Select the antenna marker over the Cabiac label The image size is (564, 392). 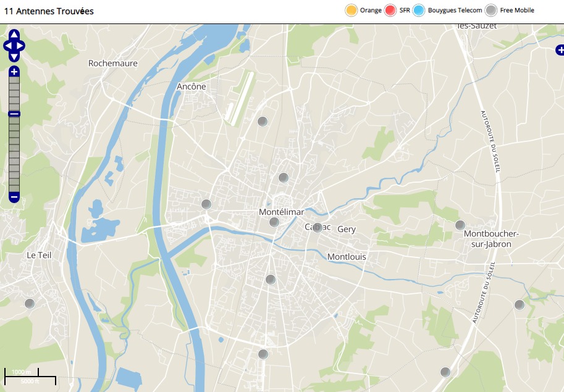[317, 227]
